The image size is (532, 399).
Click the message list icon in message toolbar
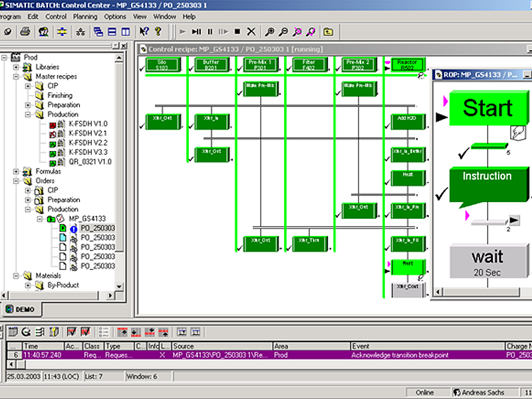pyautogui.click(x=13, y=332)
